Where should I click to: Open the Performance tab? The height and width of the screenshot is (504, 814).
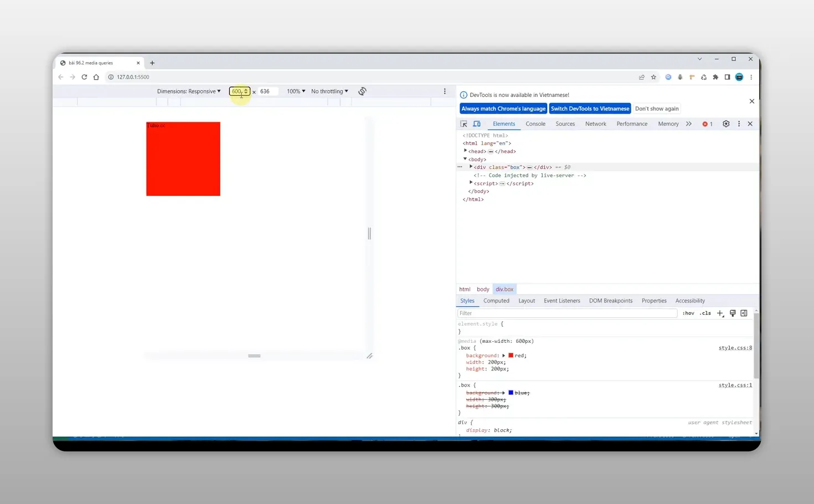(632, 124)
